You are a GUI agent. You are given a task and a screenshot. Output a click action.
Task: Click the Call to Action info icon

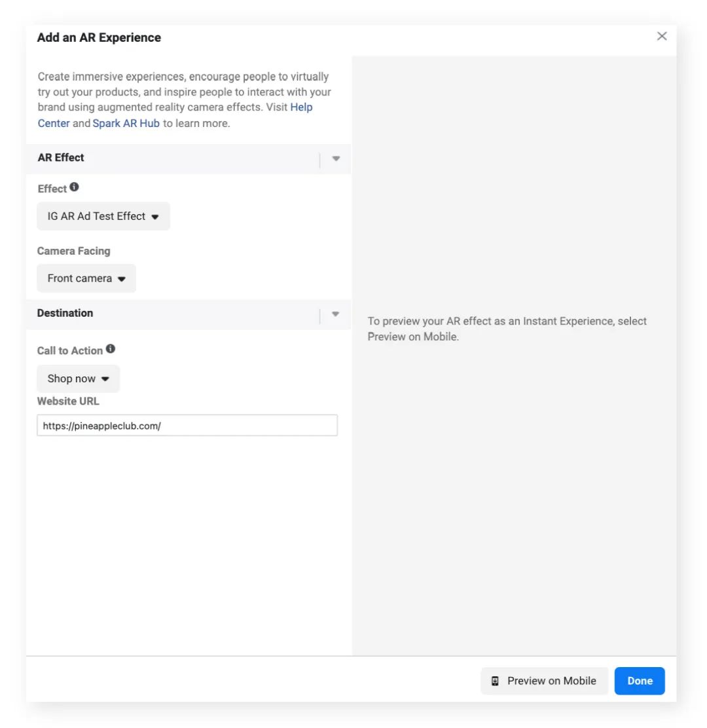point(111,349)
